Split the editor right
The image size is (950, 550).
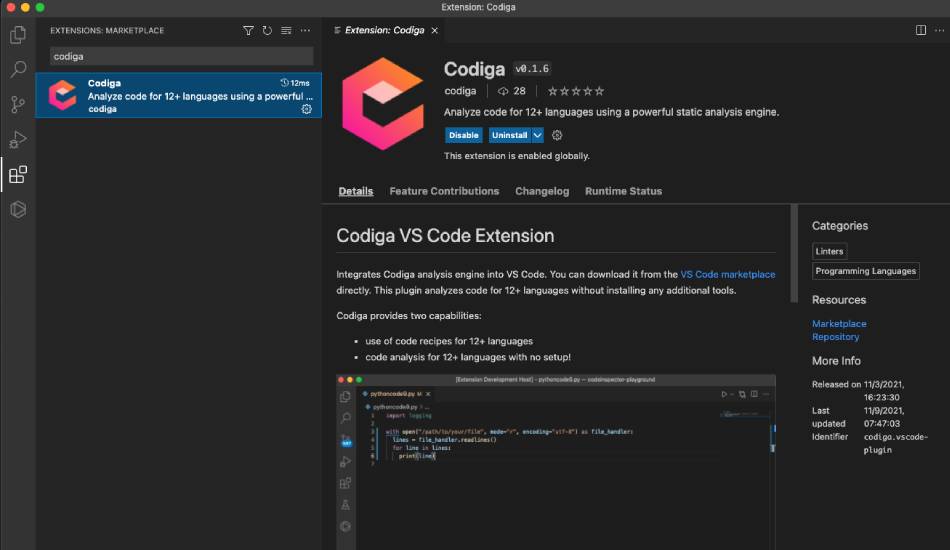(920, 30)
